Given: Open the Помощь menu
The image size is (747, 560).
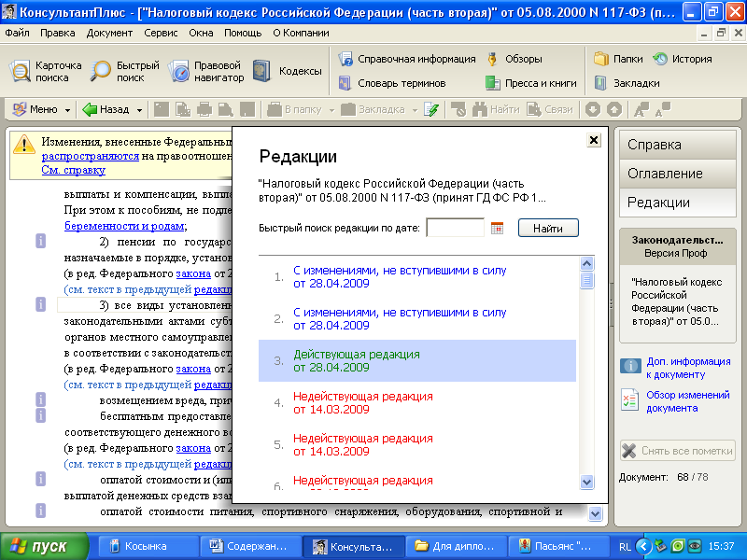Looking at the screenshot, I should point(243,33).
